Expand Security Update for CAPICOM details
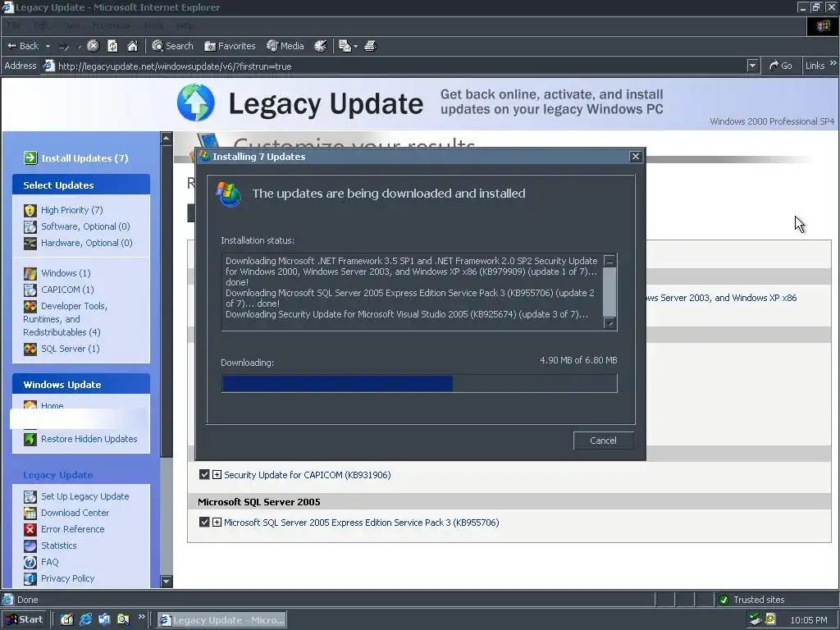840x630 pixels. [x=217, y=475]
